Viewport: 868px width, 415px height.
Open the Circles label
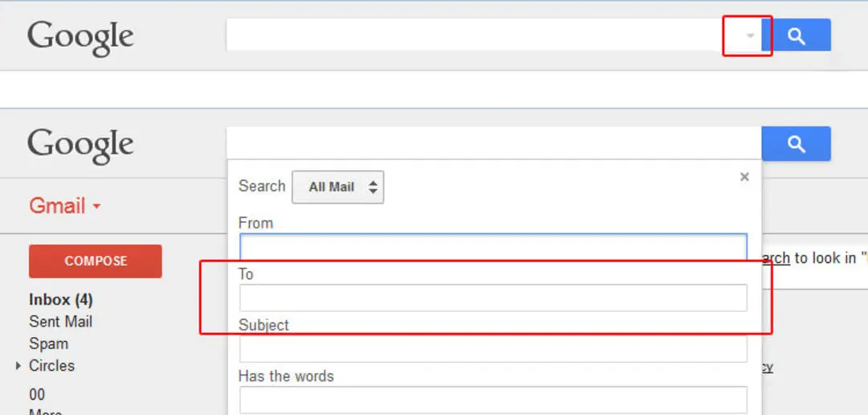coord(51,366)
